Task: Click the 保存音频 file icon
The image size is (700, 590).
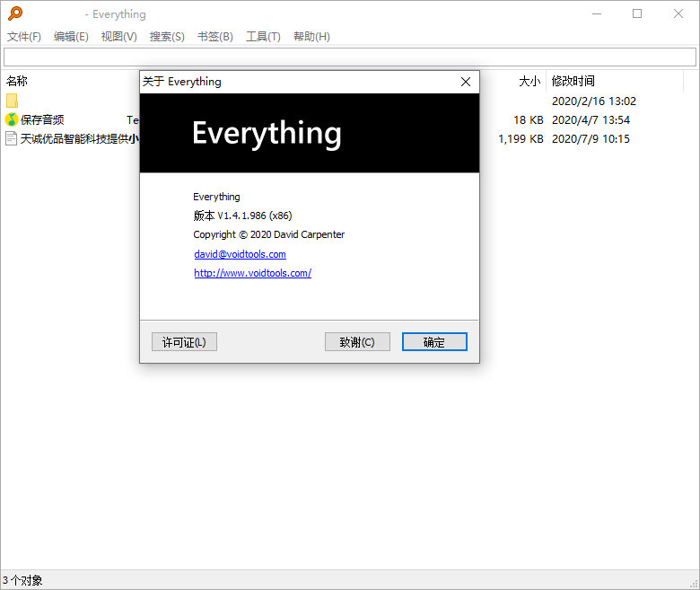Action: point(12,119)
